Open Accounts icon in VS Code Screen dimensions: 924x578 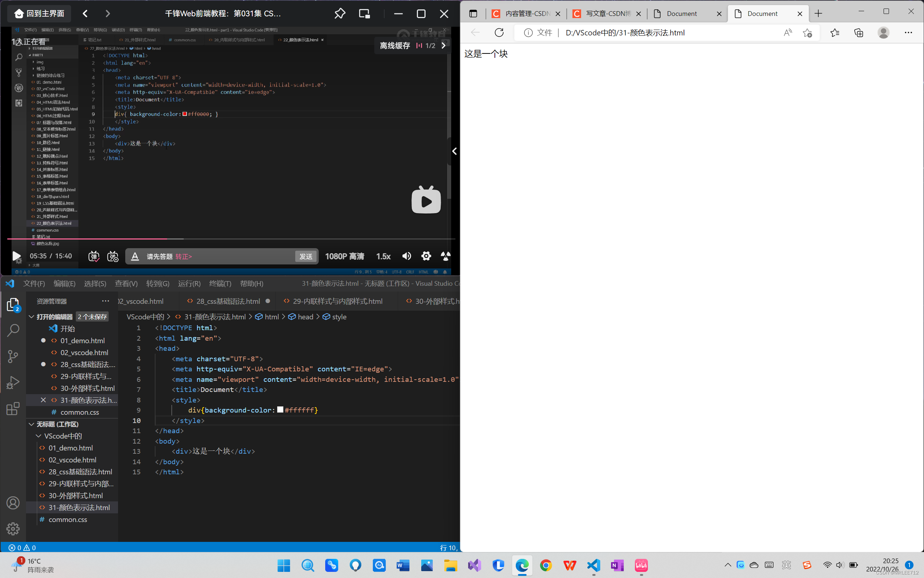(13, 503)
